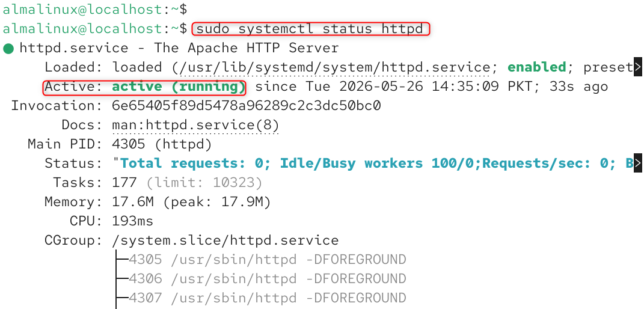644x309 pixels.
Task: Click the 'Docs:' label
Action: click(x=82, y=125)
